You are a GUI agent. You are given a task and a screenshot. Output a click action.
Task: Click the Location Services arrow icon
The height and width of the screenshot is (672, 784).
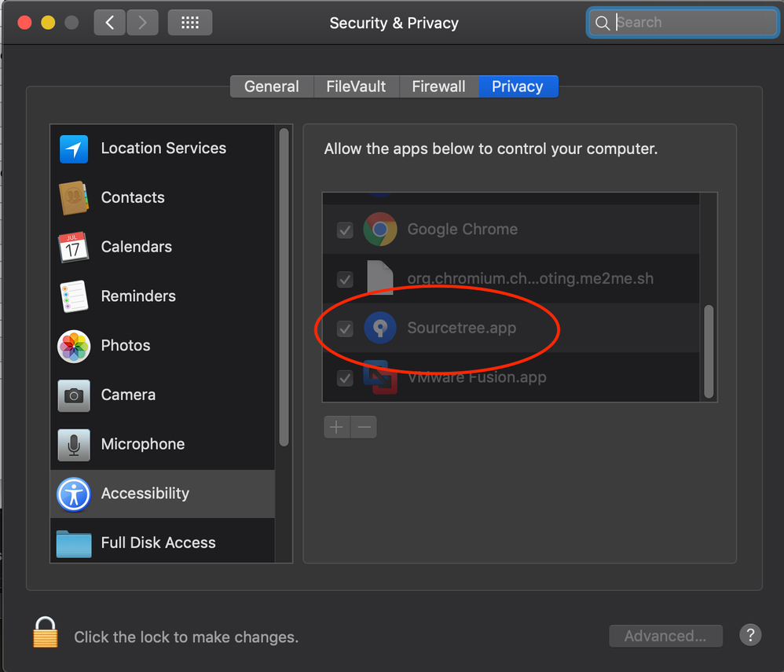74,149
